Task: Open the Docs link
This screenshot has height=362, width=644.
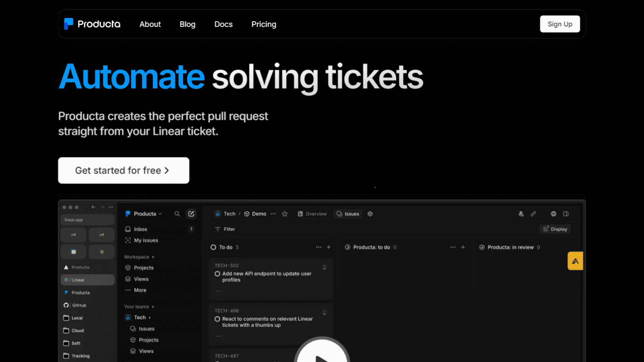Action: click(223, 24)
